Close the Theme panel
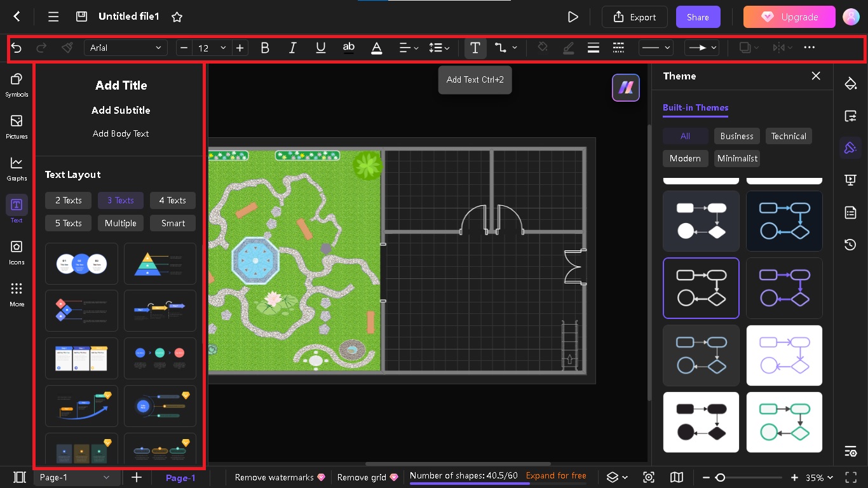Image resolution: width=868 pixels, height=488 pixels. 816,76
